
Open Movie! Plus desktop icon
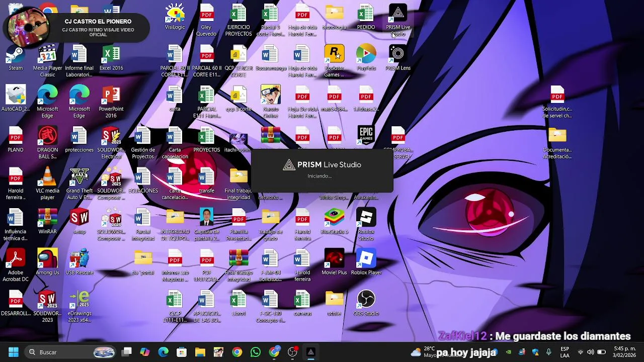point(334,262)
